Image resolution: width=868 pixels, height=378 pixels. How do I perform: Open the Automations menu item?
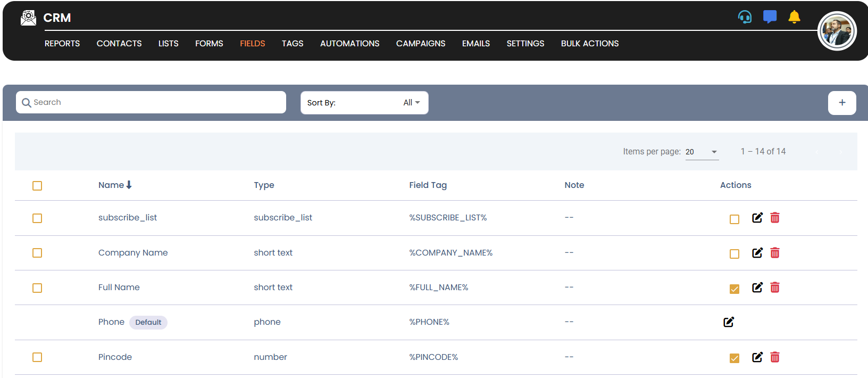(x=349, y=44)
